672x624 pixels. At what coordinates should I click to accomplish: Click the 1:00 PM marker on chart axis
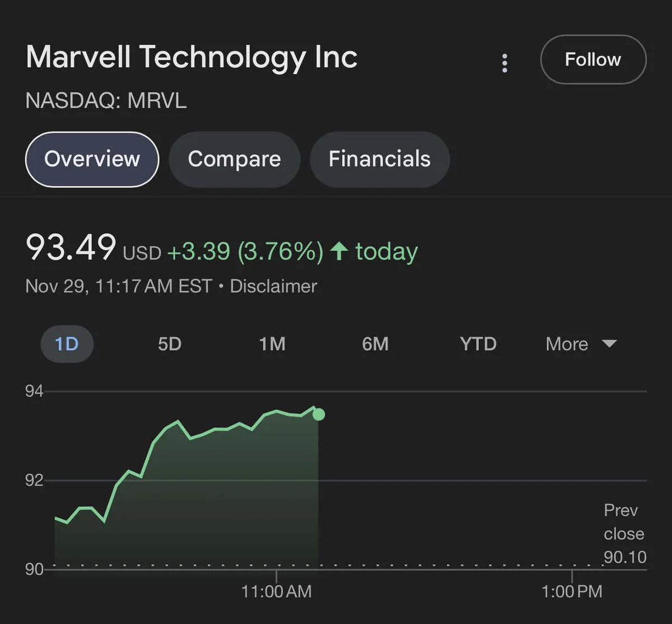572,591
